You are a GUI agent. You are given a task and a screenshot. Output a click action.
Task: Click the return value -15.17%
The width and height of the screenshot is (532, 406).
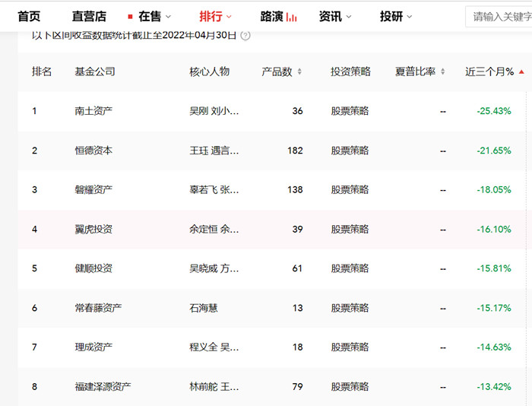tap(494, 308)
